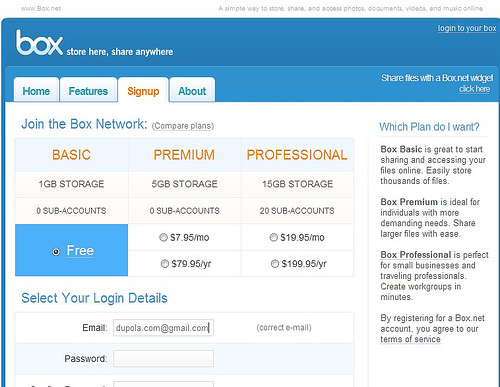This screenshot has width=500, height=387.
Task: Focus the Password input field
Action: [x=163, y=359]
